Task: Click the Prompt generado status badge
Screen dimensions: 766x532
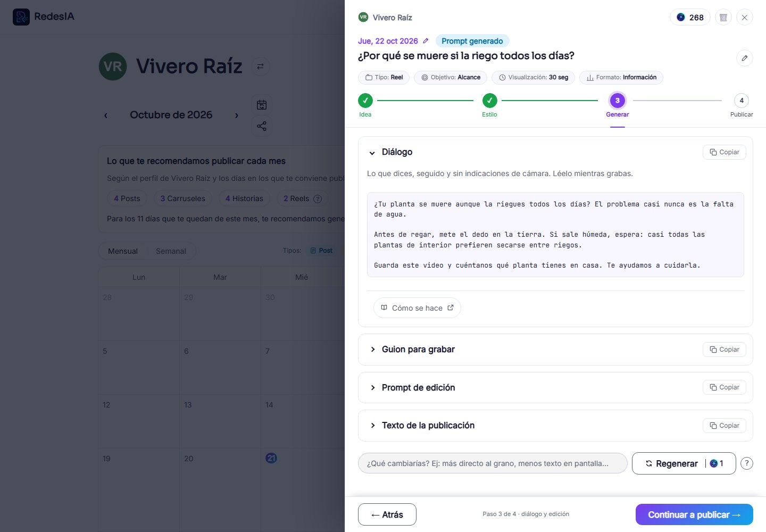Action: click(x=472, y=41)
